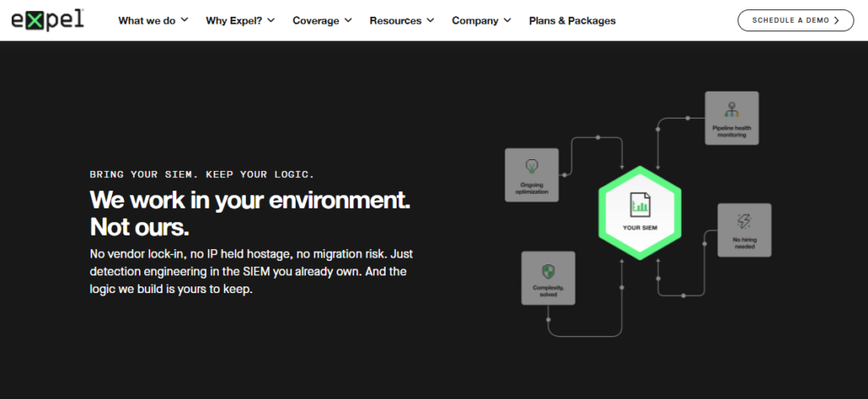
Task: Expand the Why Expel? chevron
Action: (270, 20)
